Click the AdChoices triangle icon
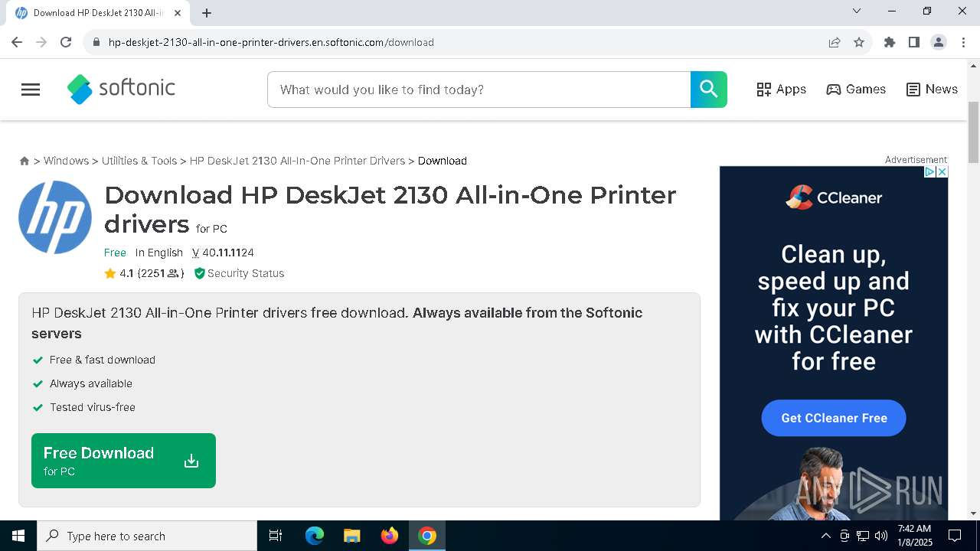 click(930, 172)
